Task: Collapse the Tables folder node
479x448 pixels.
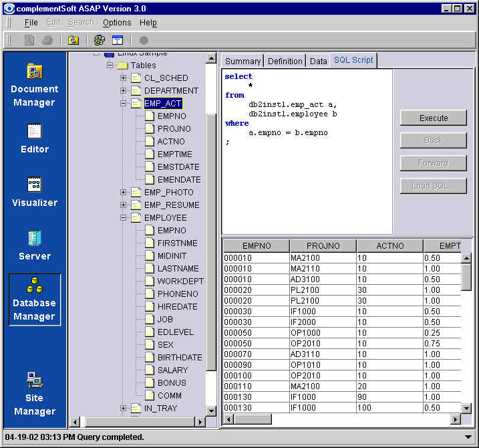Action: 110,65
